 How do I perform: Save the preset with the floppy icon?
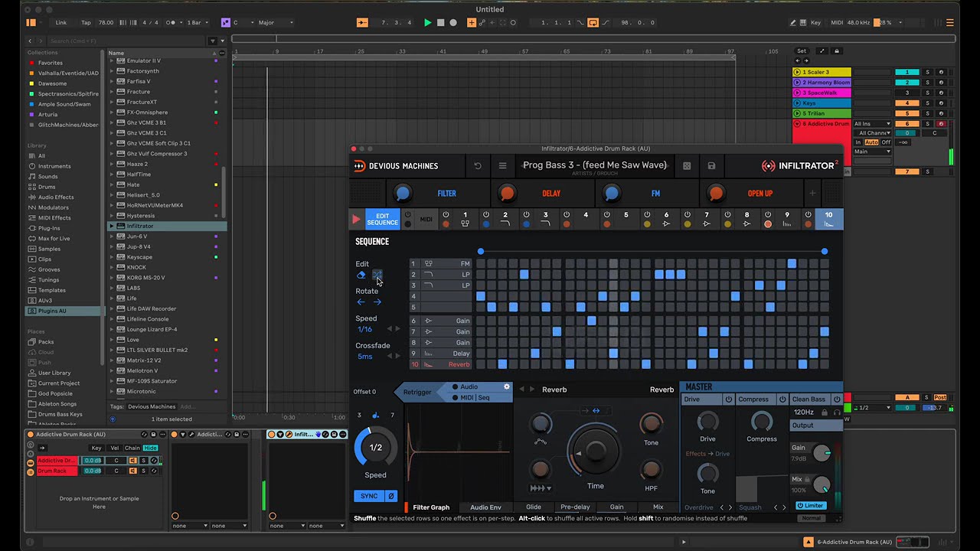tap(711, 165)
